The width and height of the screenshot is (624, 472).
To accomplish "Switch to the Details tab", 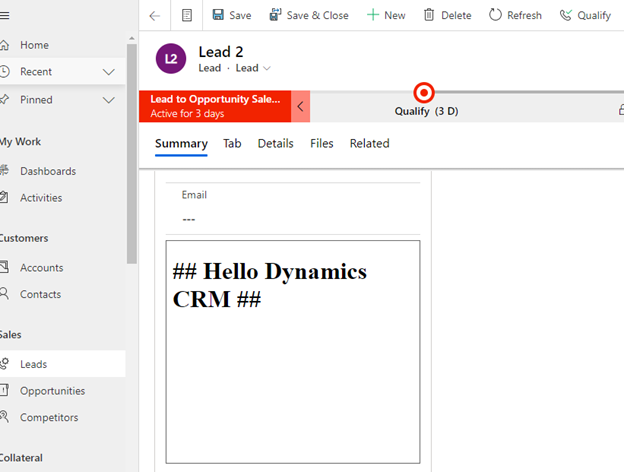I will (275, 143).
